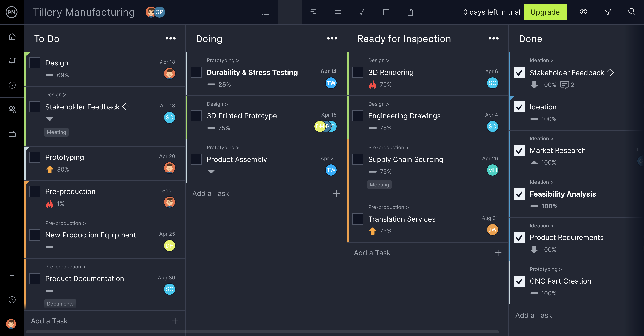644x336 pixels.
Task: Open Ready for Inspection column options
Action: pos(494,39)
